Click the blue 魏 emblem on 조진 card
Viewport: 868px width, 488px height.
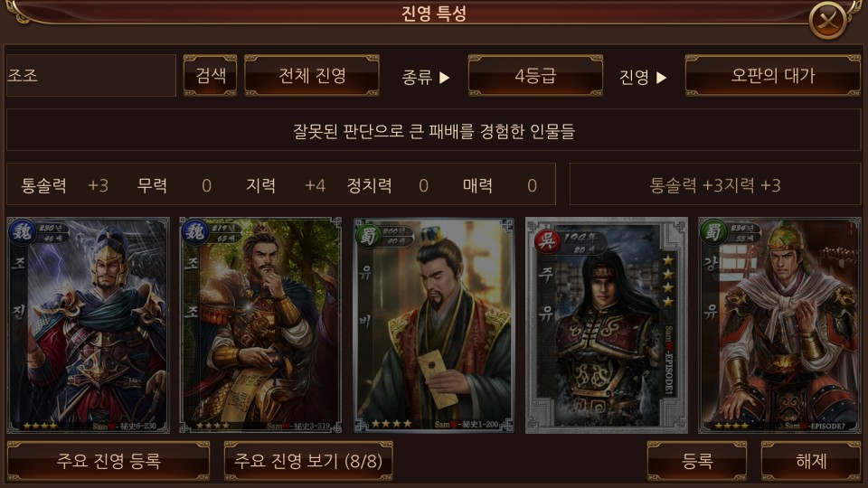click(22, 232)
